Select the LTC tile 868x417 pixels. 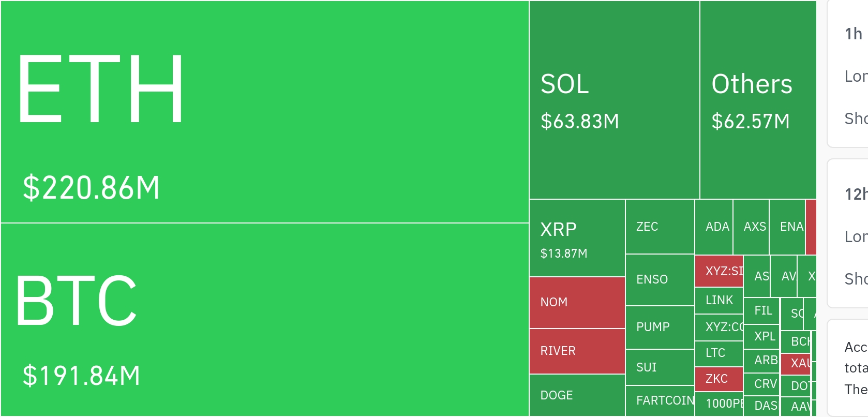[719, 353]
